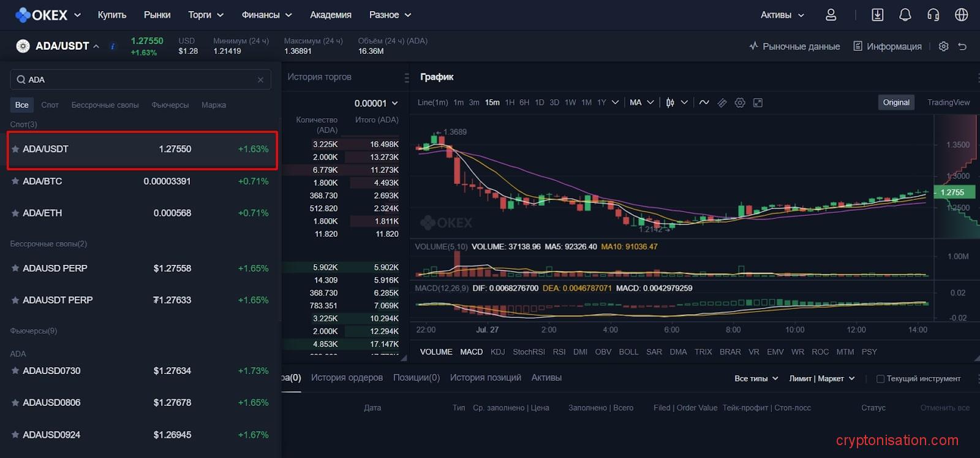Viewport: 980px width, 458px height.
Task: Select the Фьючерсы market tab
Action: 170,105
